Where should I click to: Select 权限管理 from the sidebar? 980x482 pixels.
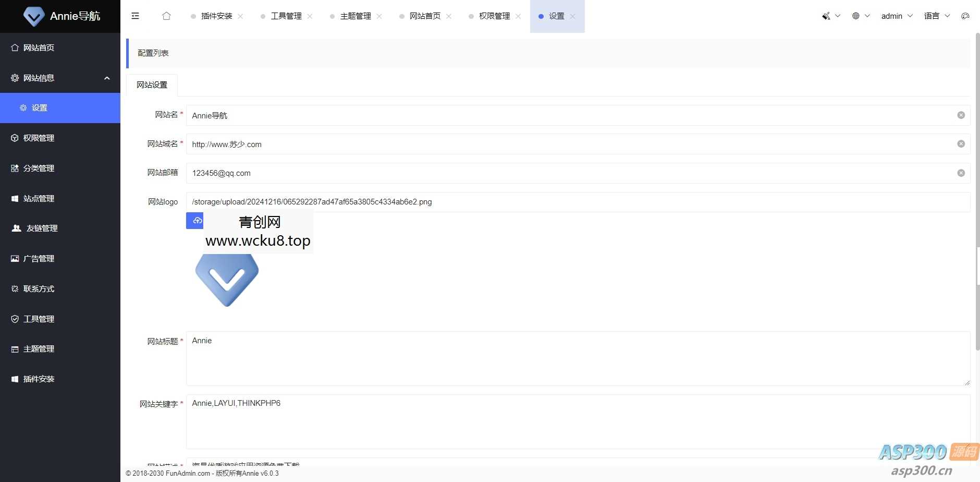point(39,138)
